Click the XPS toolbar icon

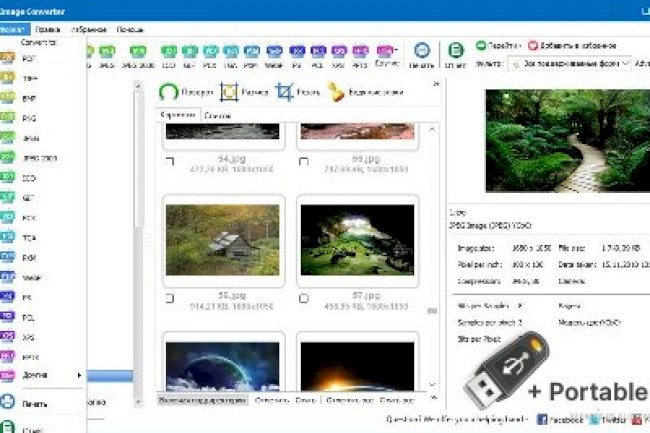point(339,56)
